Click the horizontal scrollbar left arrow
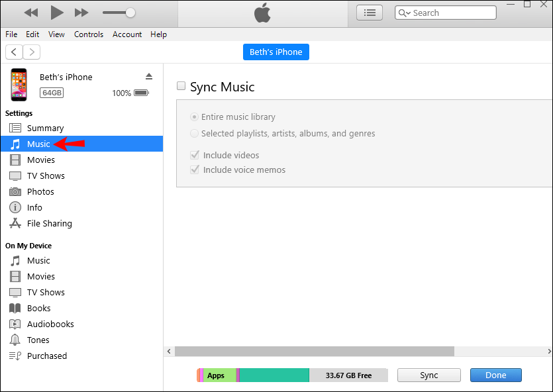553x392 pixels. coord(169,351)
